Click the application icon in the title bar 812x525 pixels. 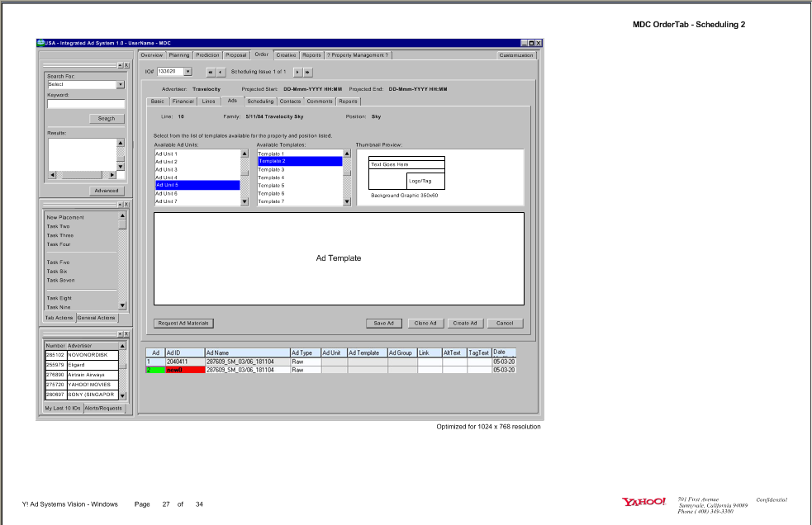[39, 43]
